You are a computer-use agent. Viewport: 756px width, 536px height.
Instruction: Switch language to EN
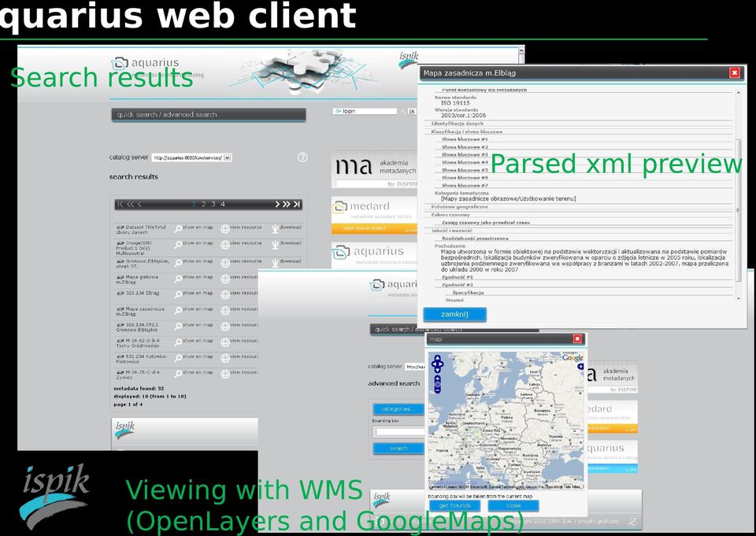click(x=411, y=111)
